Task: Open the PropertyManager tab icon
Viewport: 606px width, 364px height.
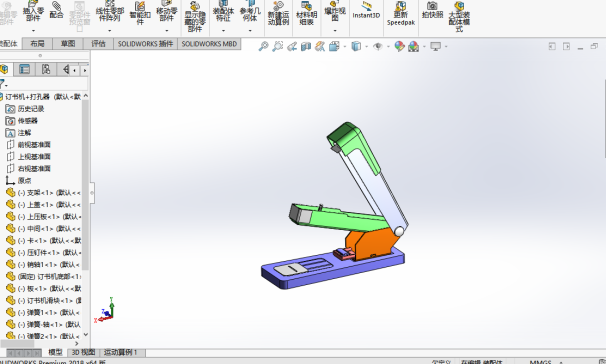Action: (24, 70)
